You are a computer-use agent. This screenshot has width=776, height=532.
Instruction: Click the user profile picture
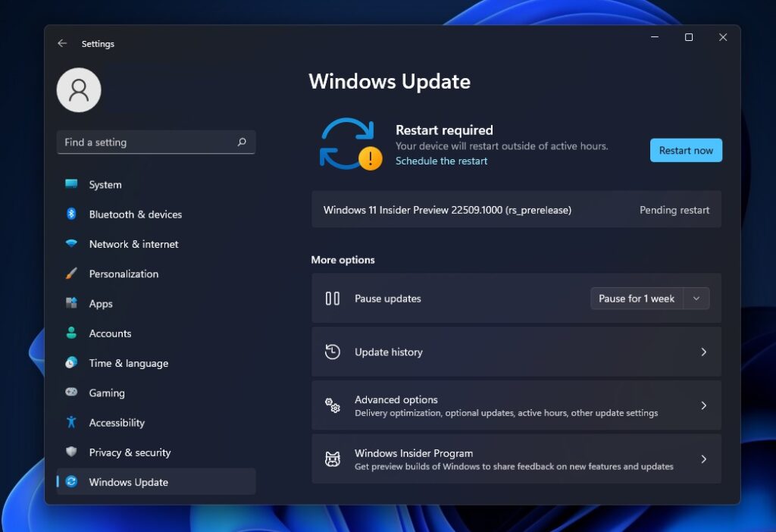pyautogui.click(x=79, y=89)
